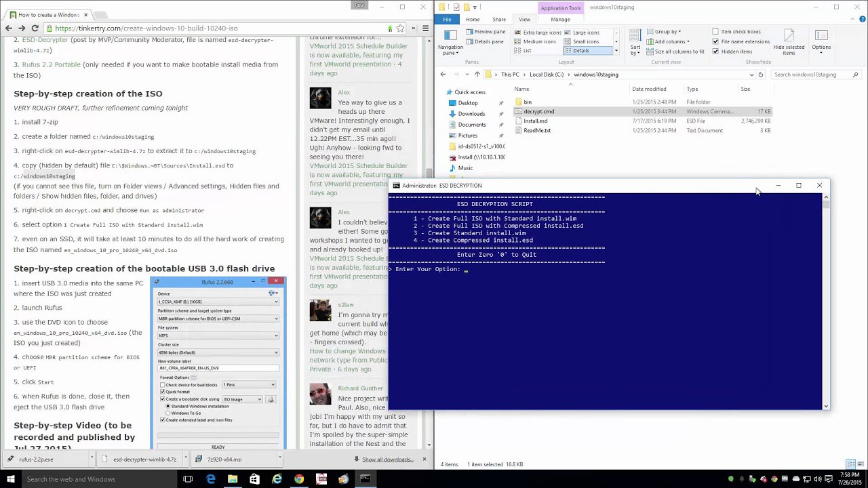
Task: Switch to the Share ribbon tab
Action: pos(499,19)
